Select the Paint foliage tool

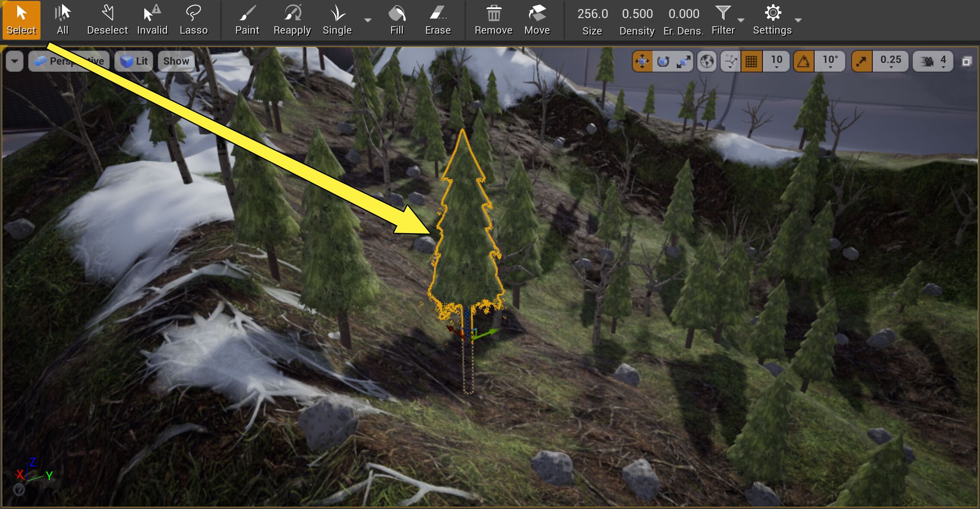point(247,19)
